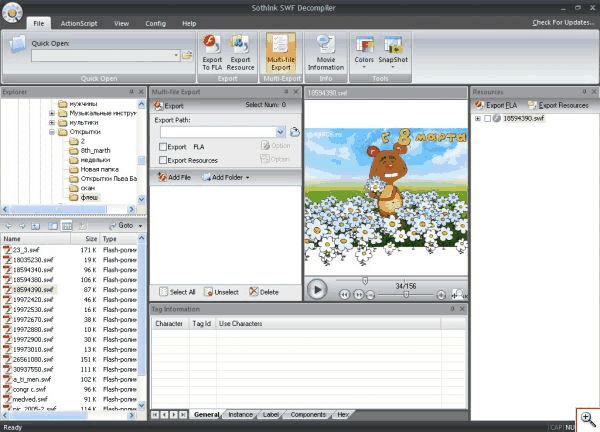Screen dimensions: 600x432
Task: Open the SnapShot dropdown arrow
Action: click(x=393, y=67)
